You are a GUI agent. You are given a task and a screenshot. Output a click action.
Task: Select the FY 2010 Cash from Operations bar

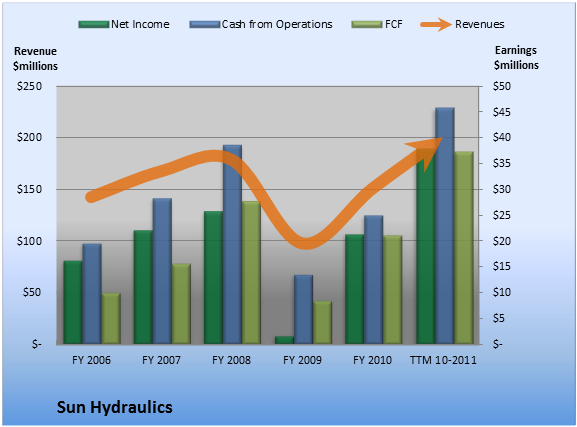374,280
